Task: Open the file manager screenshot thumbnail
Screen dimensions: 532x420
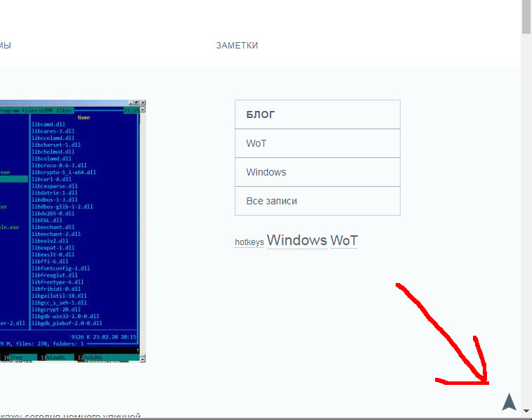Action: click(72, 231)
